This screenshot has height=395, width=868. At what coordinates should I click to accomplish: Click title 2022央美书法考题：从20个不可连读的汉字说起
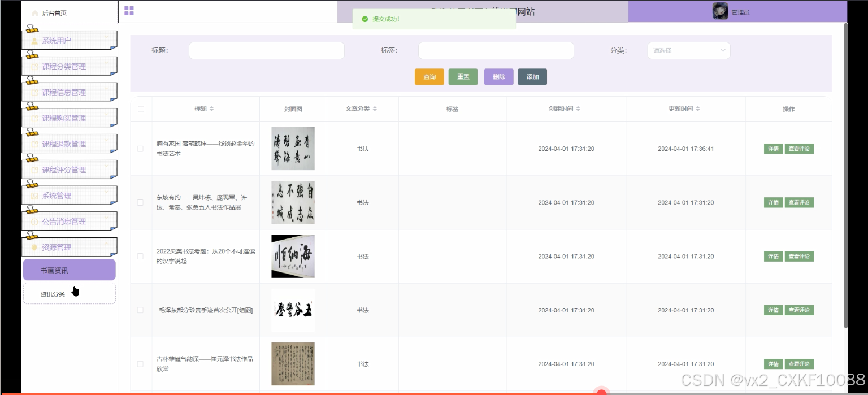click(x=206, y=257)
